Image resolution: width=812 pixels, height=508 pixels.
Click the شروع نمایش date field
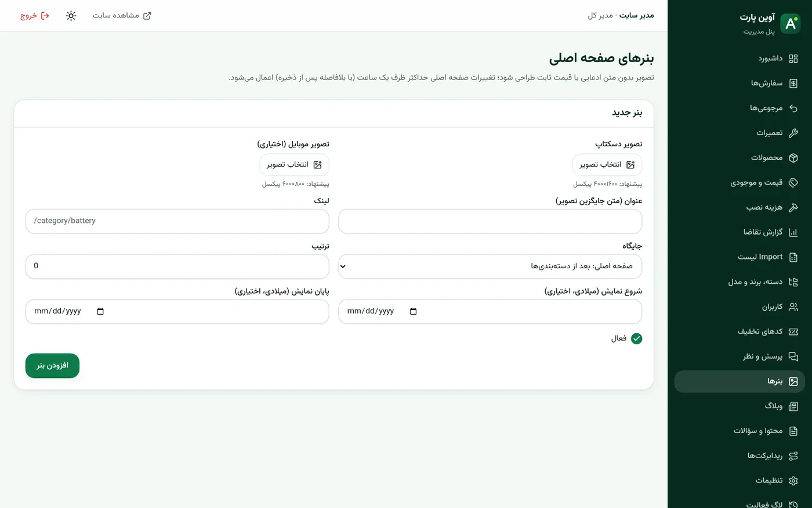[490, 312]
